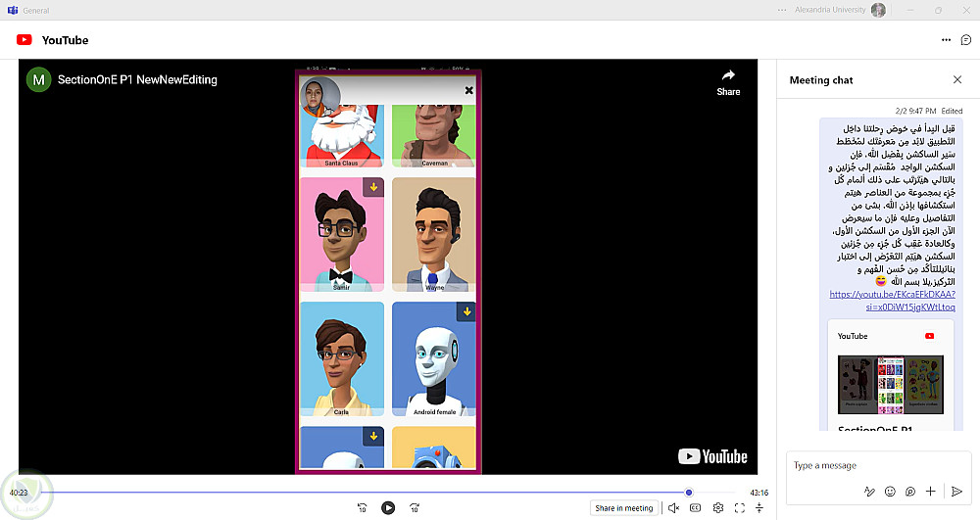
Task: Click the Type a message field
Action: (x=877, y=466)
